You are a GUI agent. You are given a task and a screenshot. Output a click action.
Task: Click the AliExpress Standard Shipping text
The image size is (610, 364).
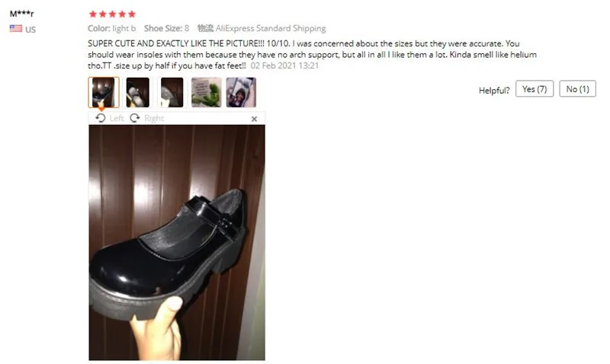click(271, 28)
